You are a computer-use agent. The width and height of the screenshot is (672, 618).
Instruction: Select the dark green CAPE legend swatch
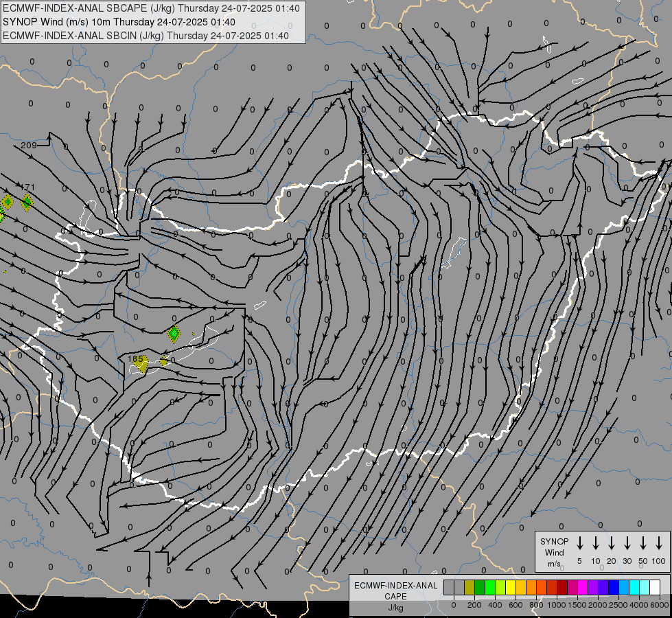tap(480, 587)
